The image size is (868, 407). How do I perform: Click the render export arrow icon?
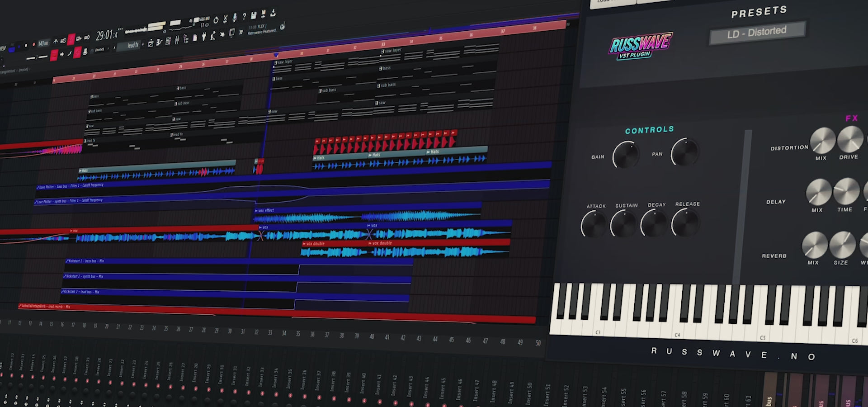(273, 13)
